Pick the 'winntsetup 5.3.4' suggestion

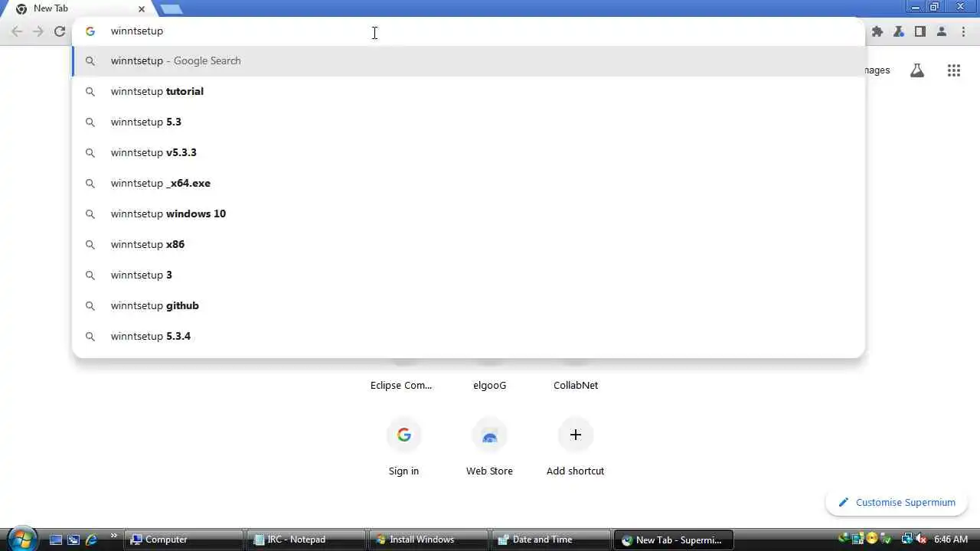pyautogui.click(x=469, y=336)
